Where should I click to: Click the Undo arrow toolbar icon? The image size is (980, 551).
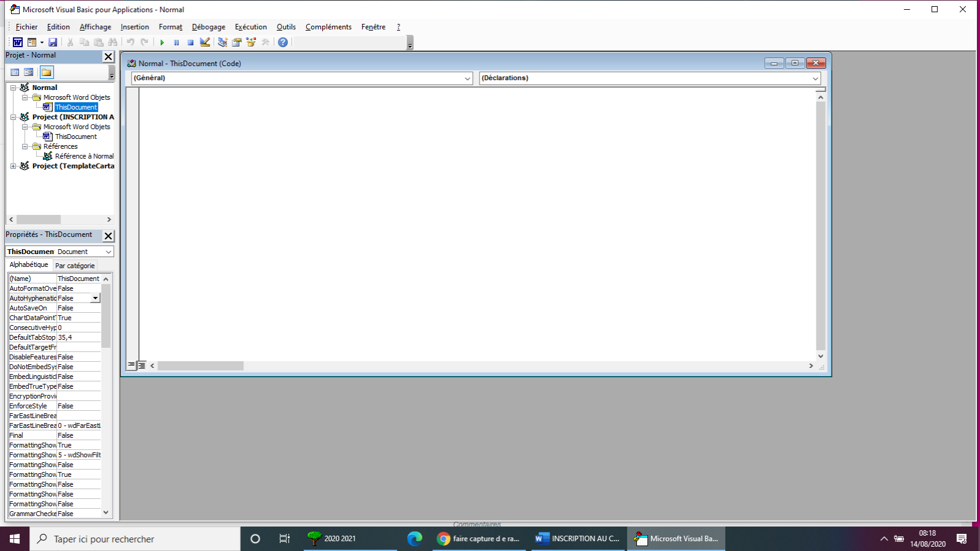click(130, 42)
